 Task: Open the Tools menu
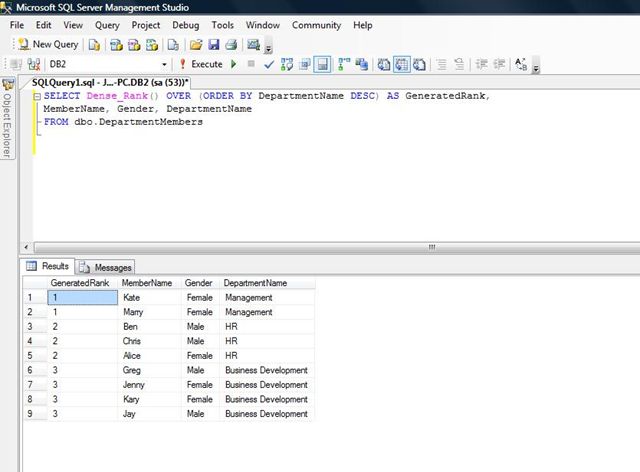click(222, 24)
